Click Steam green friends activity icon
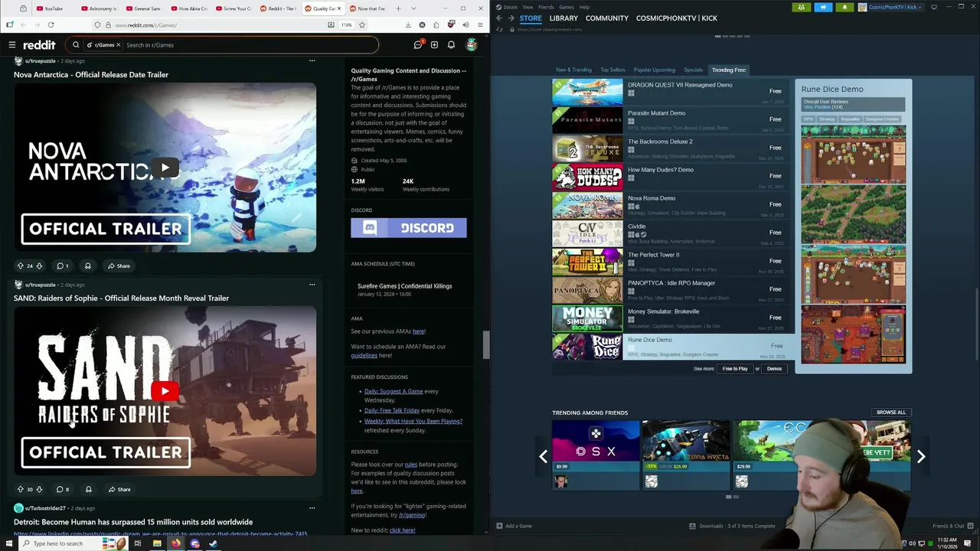The width and height of the screenshot is (980, 551). [801, 7]
